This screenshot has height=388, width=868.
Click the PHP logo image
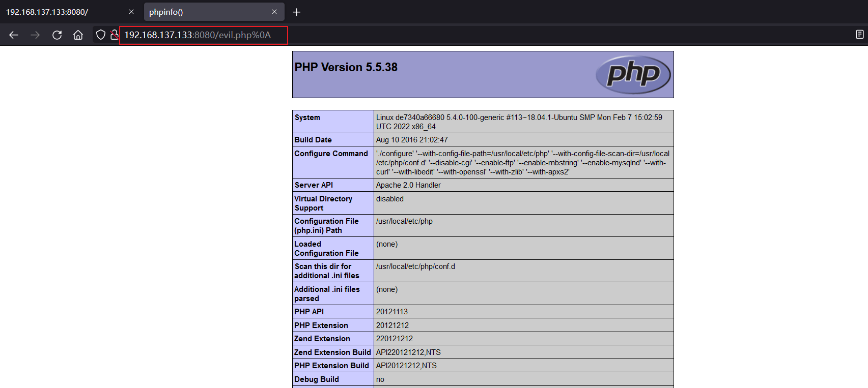point(633,74)
